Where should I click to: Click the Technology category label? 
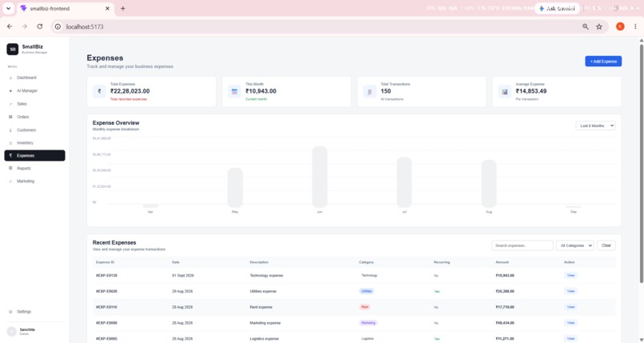point(369,276)
